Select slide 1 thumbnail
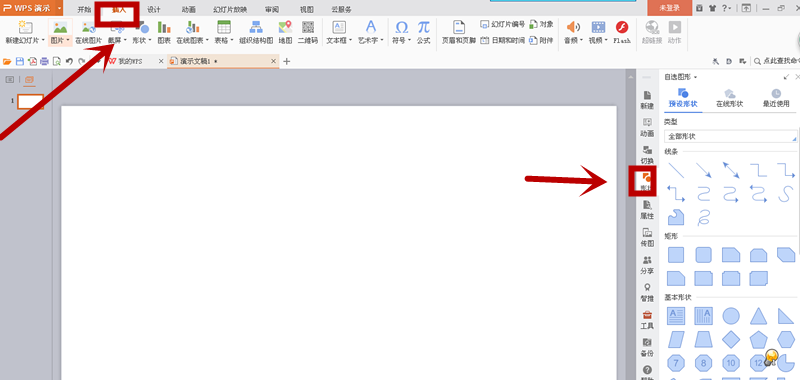 tap(31, 102)
